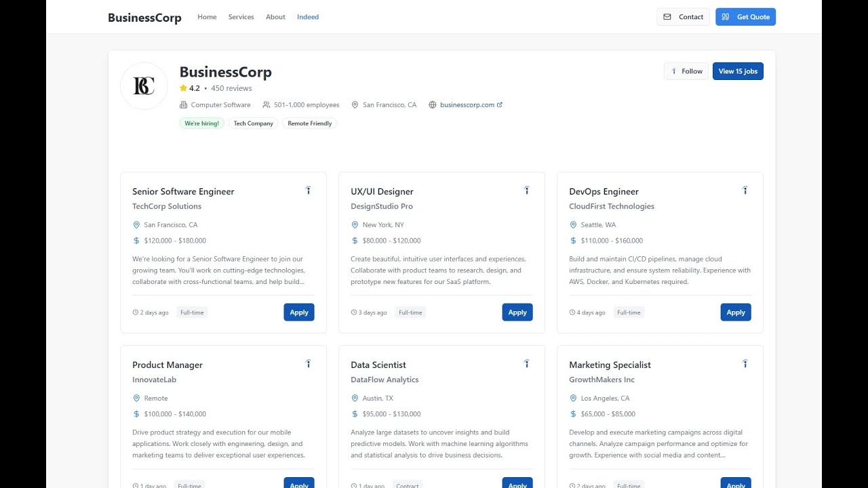Click TechCorp Solutions company name
The height and width of the screenshot is (488, 868).
[x=167, y=207]
